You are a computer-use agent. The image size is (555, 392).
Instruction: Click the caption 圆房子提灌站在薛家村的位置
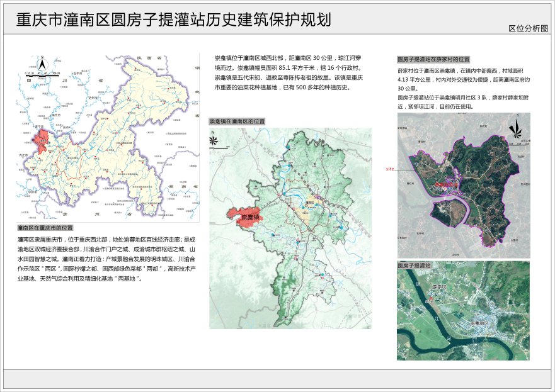click(x=433, y=59)
